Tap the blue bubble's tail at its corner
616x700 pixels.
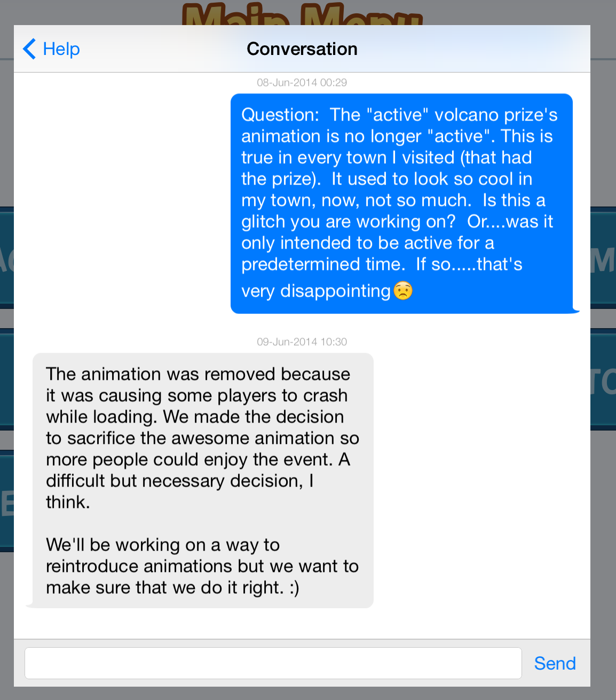click(575, 309)
